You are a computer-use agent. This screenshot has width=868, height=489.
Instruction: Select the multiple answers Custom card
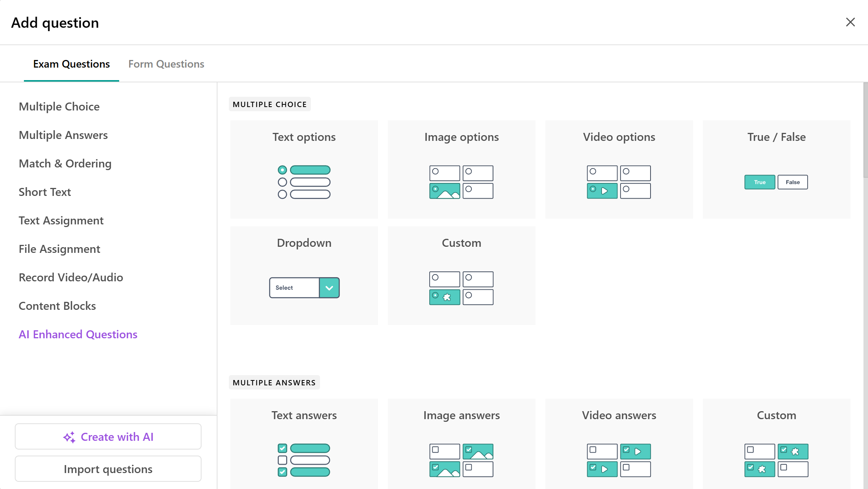[776, 443]
